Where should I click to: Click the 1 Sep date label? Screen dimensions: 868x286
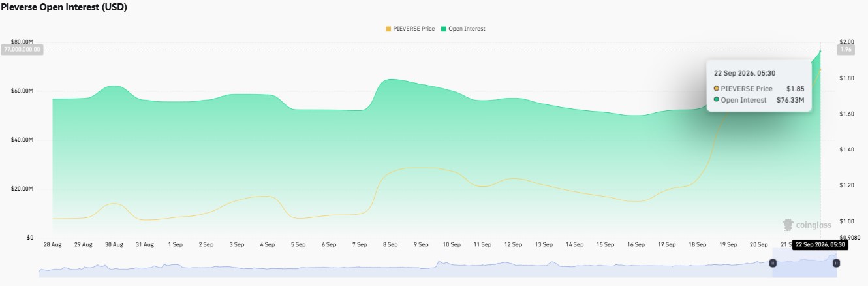tap(175, 244)
